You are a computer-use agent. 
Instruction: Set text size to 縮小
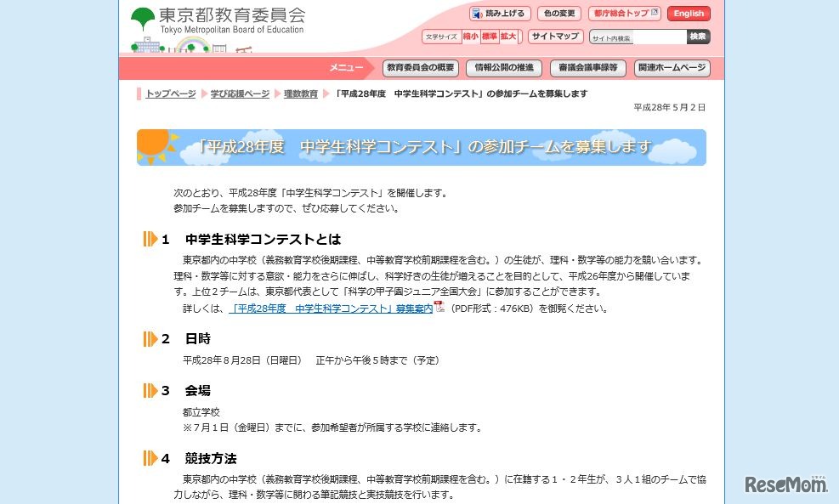471,37
